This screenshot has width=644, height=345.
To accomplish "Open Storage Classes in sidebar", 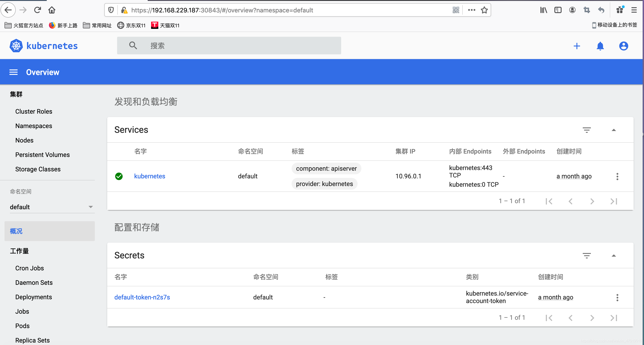I will (38, 170).
